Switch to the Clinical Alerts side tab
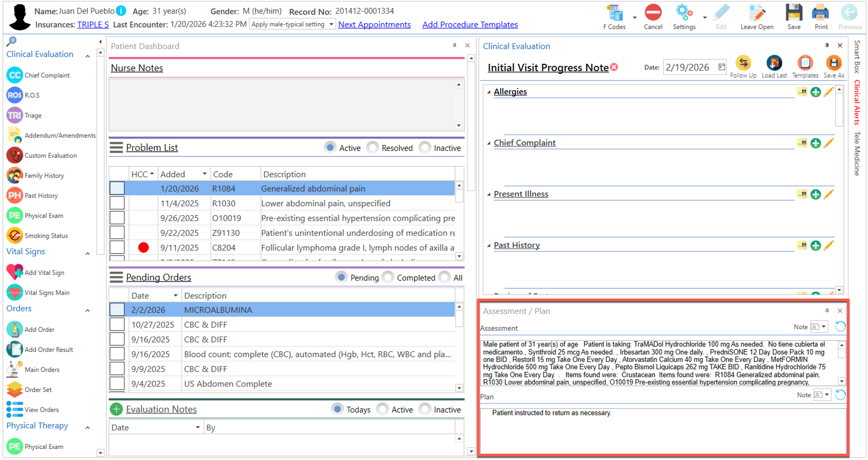This screenshot has height=460, width=868. point(857,102)
